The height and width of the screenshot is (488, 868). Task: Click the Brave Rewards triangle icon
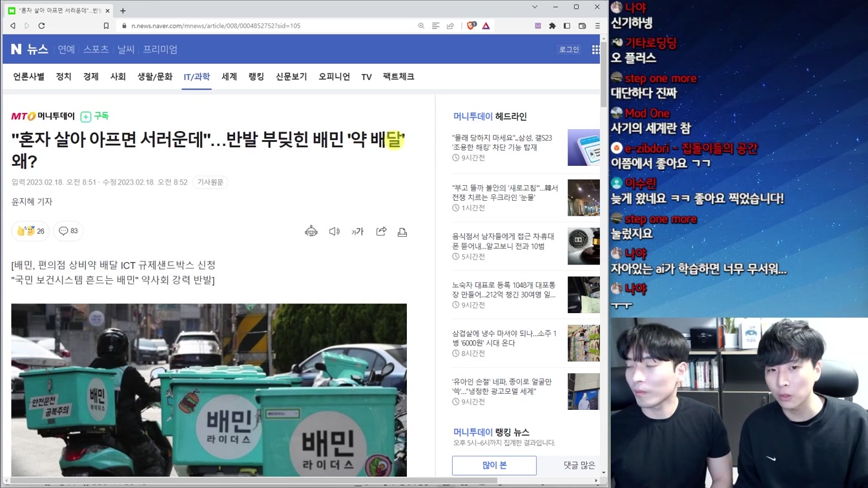pyautogui.click(x=486, y=26)
